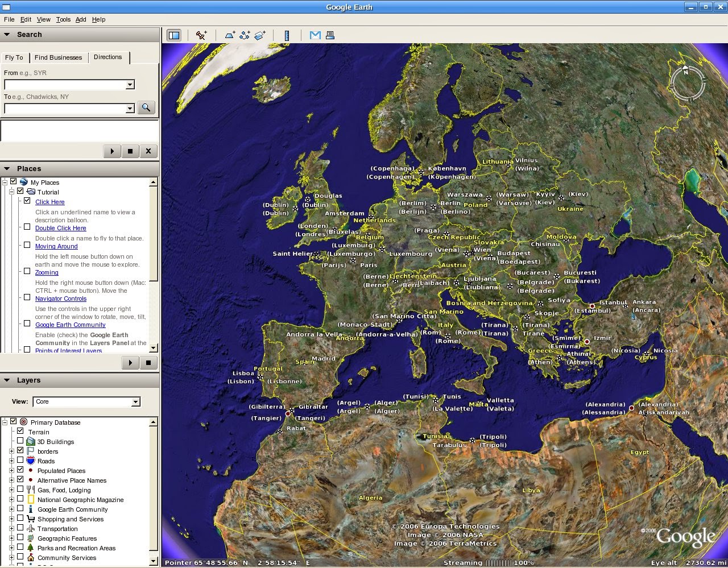Image resolution: width=728 pixels, height=568 pixels.
Task: Disable the borders layer
Action: pos(21,451)
